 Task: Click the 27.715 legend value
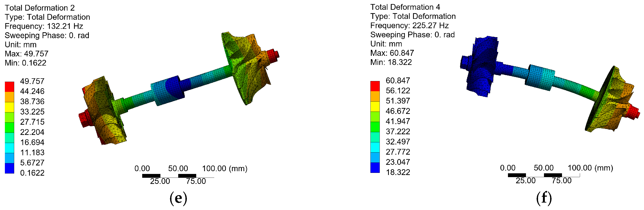[x=32, y=122]
